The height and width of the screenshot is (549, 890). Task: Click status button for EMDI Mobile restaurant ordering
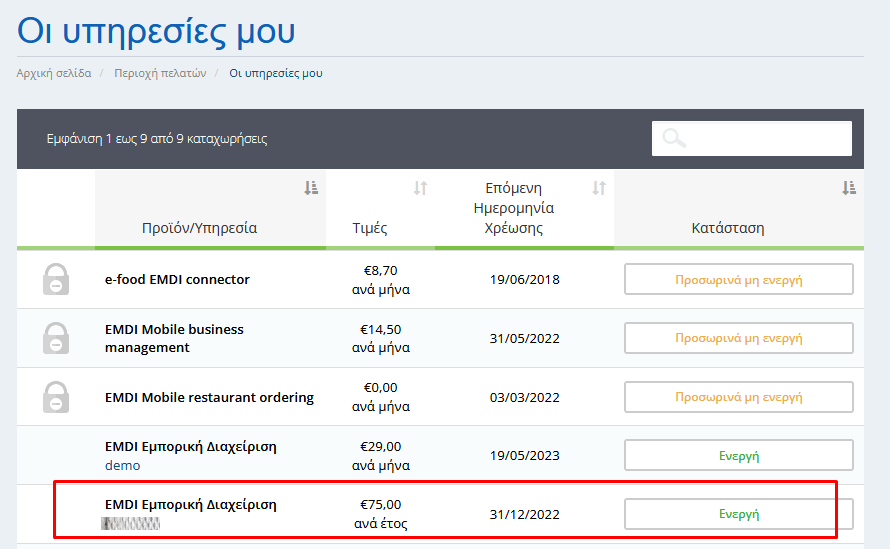(738, 397)
